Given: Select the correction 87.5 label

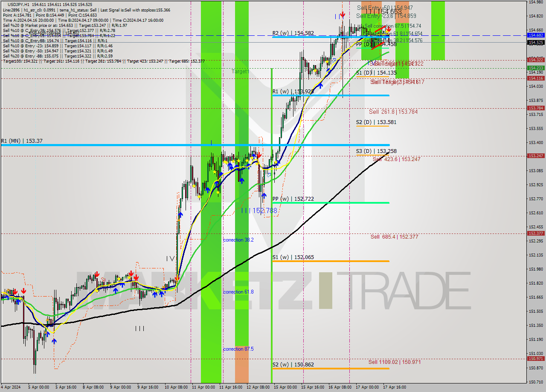Looking at the screenshot, I should pyautogui.click(x=238, y=349).
